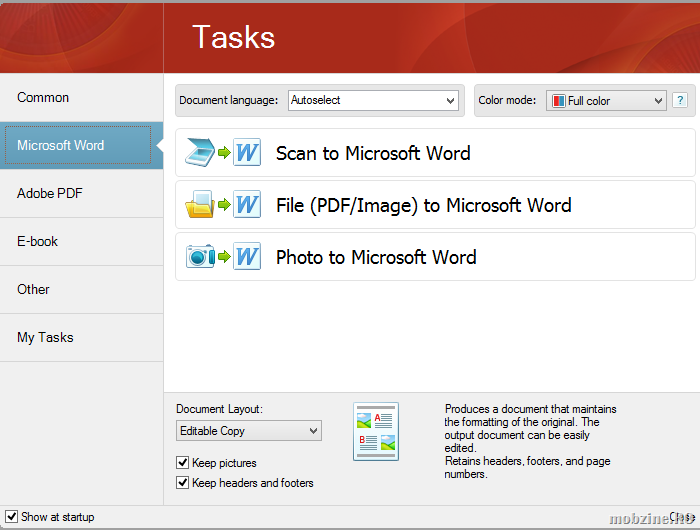
Task: Go to the My Tasks tab
Action: 81,338
